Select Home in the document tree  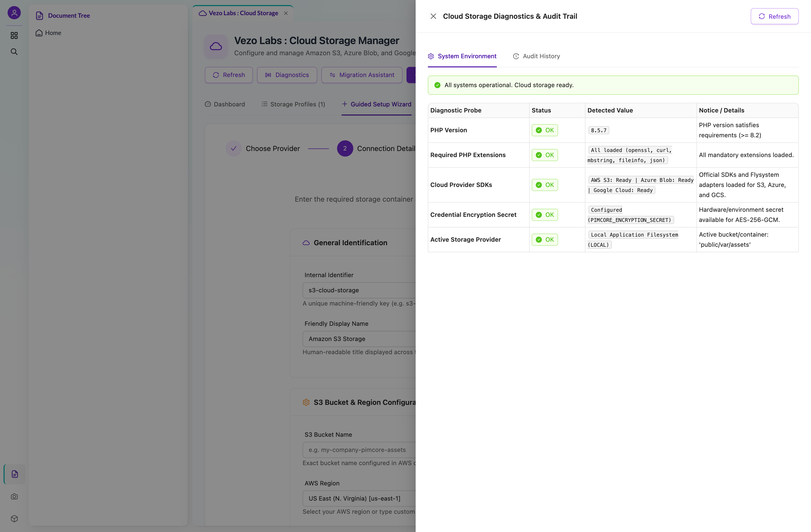point(49,33)
